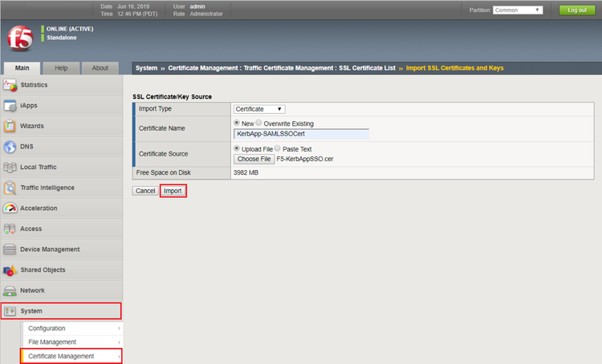Switch to the Help tab
The width and height of the screenshot is (602, 364).
tap(61, 68)
